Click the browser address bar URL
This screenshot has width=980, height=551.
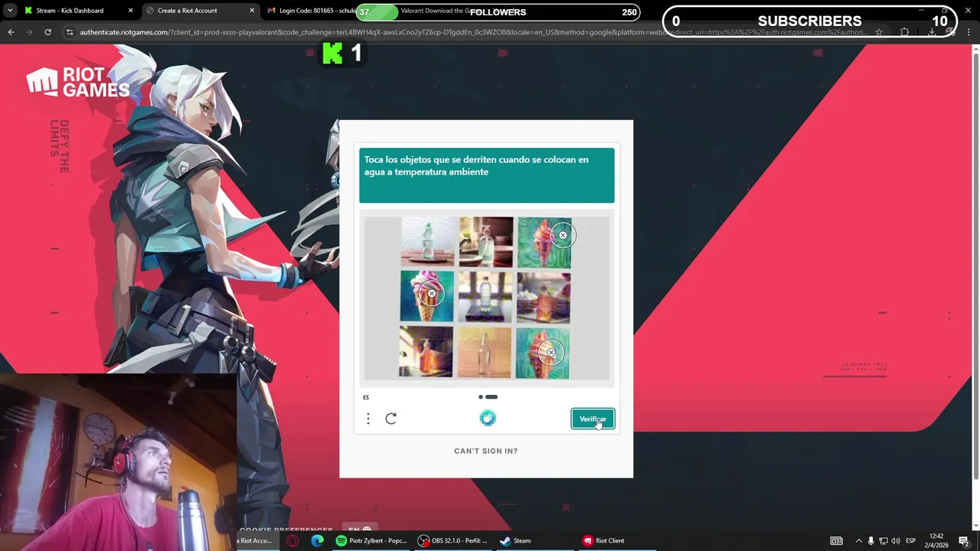coord(475,32)
